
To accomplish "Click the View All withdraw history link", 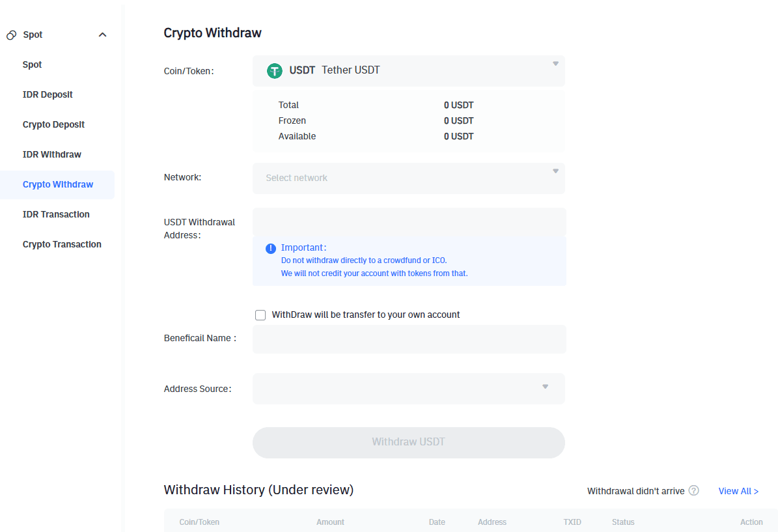I will coord(738,491).
